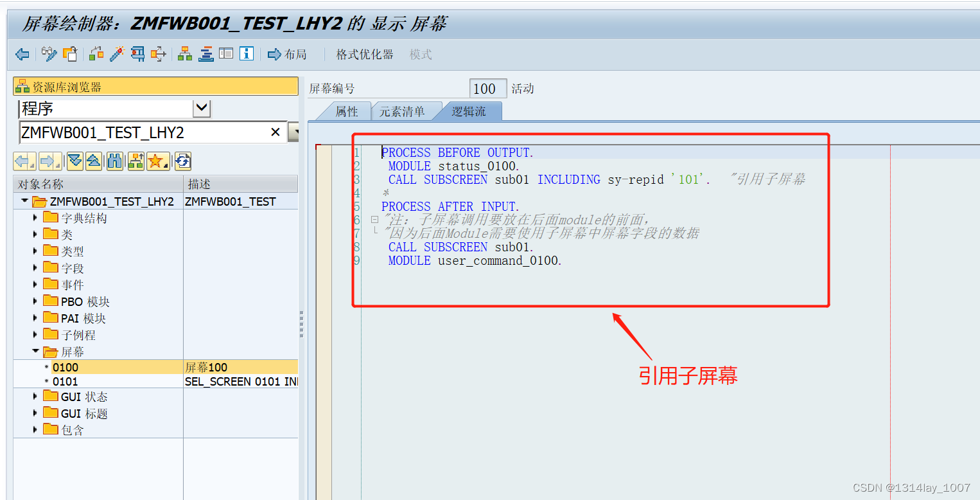Click the Where-Used List toolbar icon

click(158, 54)
